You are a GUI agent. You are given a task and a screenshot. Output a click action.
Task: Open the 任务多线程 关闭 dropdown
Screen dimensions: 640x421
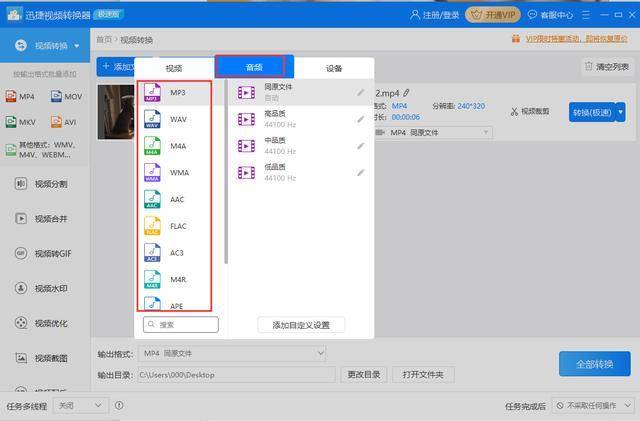point(81,405)
